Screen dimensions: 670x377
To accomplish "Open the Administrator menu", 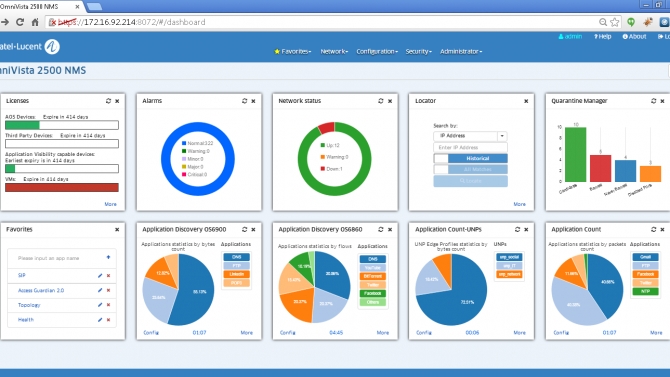I will pyautogui.click(x=461, y=51).
